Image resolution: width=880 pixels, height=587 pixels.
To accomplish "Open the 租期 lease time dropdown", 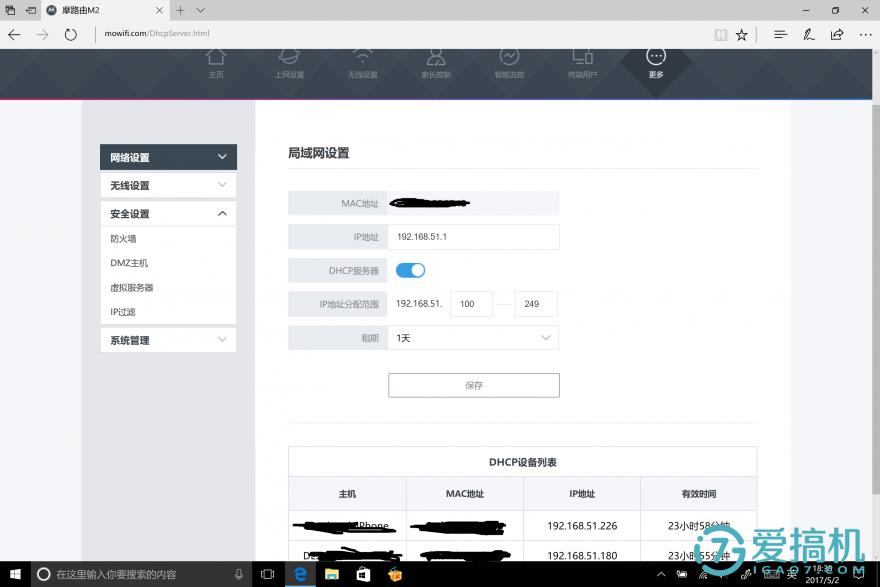I will [x=473, y=337].
